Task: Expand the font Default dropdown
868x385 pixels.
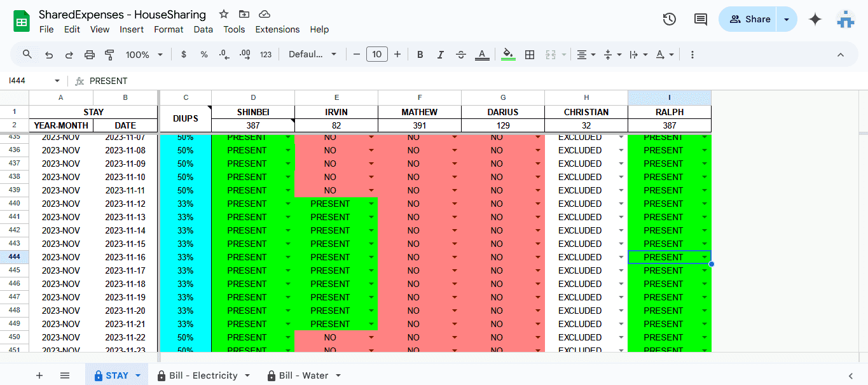Action: [312, 55]
